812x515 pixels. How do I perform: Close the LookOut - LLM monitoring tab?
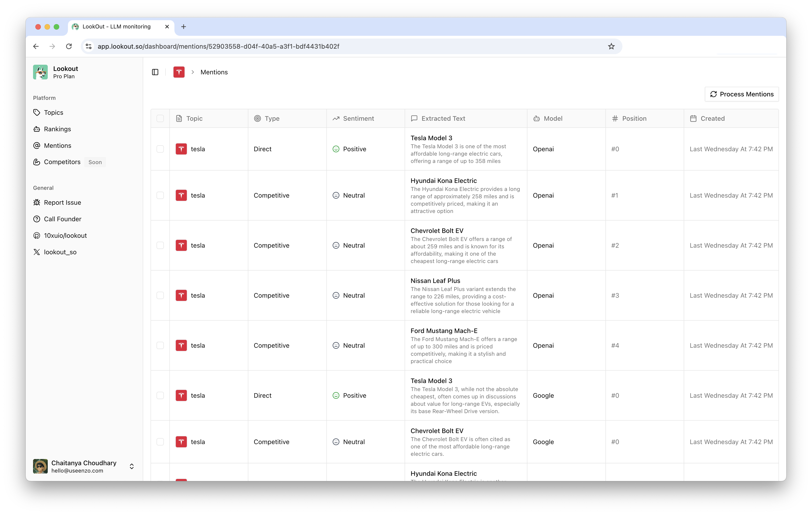167,27
